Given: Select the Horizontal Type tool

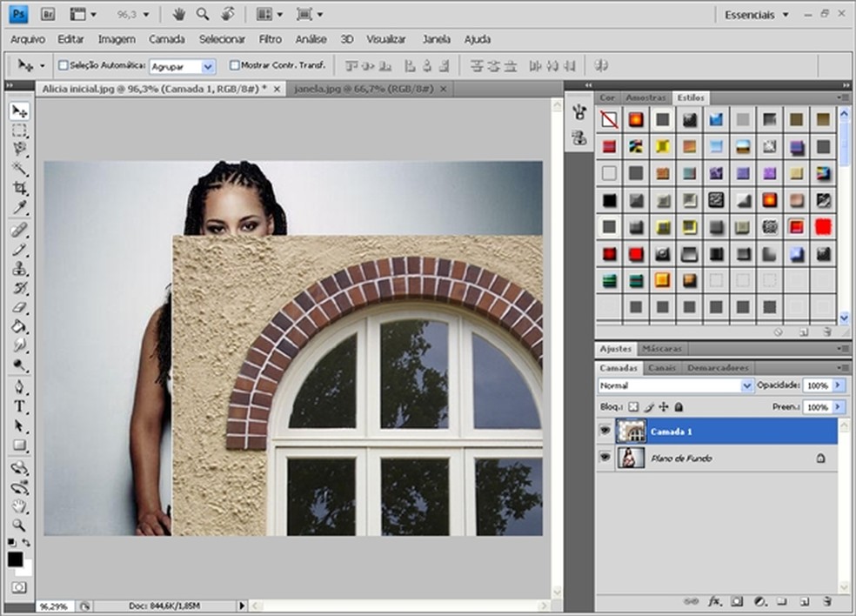Looking at the screenshot, I should click(19, 406).
